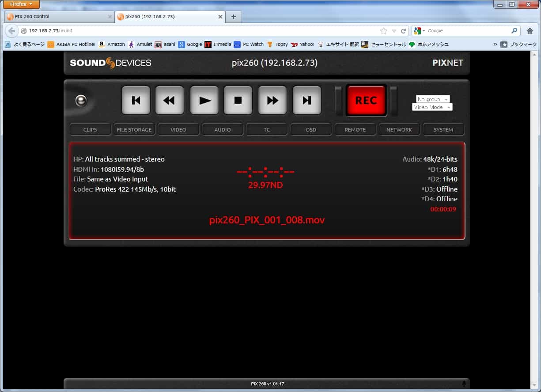Open the OSD tab

point(311,130)
